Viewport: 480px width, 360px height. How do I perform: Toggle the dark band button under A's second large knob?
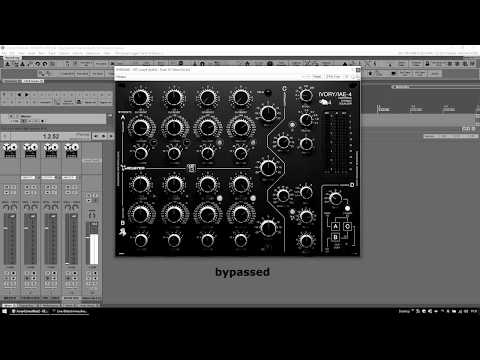pos(186,142)
